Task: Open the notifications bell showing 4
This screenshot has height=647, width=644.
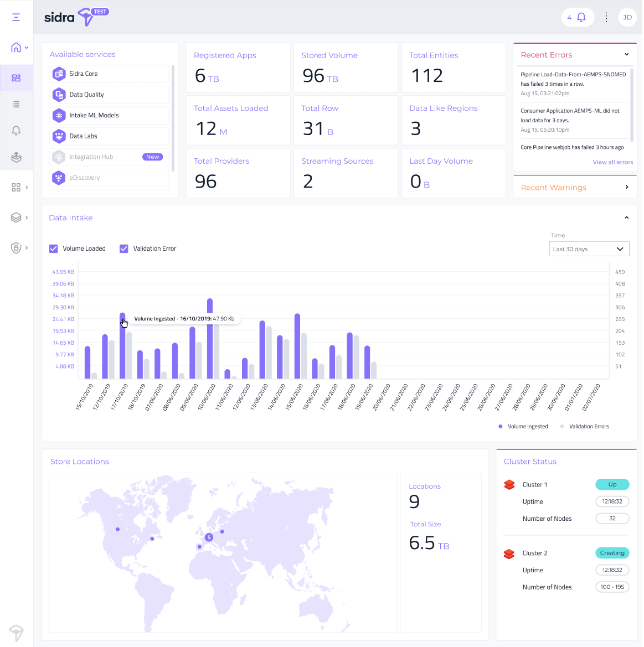Action: point(578,17)
